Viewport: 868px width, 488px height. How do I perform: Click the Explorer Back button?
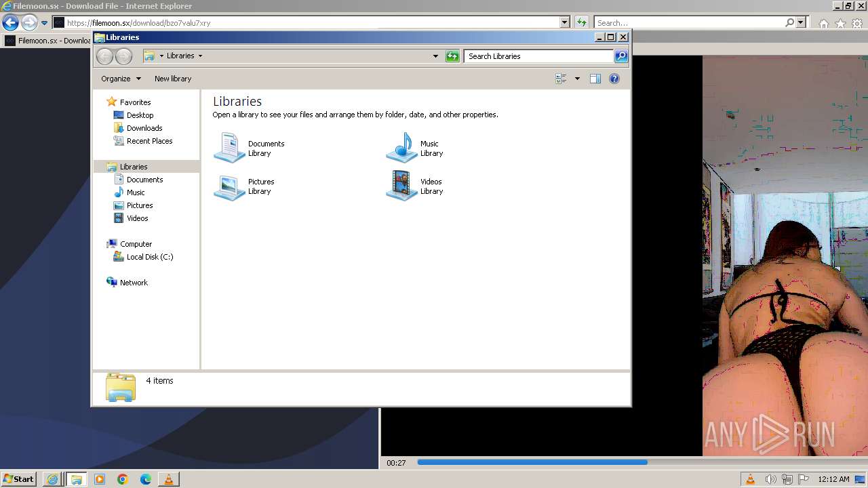104,56
